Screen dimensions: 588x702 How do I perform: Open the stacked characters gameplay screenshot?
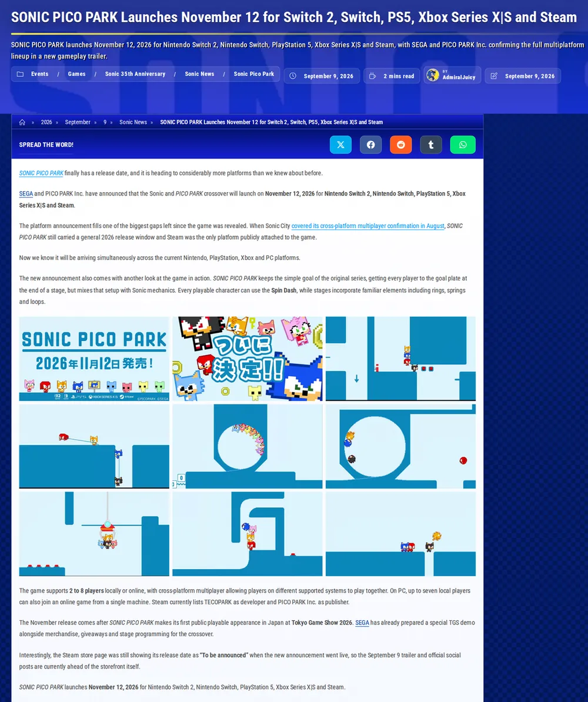click(247, 534)
